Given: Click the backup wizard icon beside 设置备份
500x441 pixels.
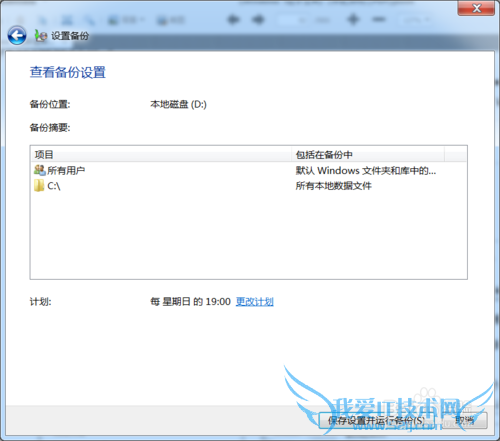Looking at the screenshot, I should tap(41, 36).
